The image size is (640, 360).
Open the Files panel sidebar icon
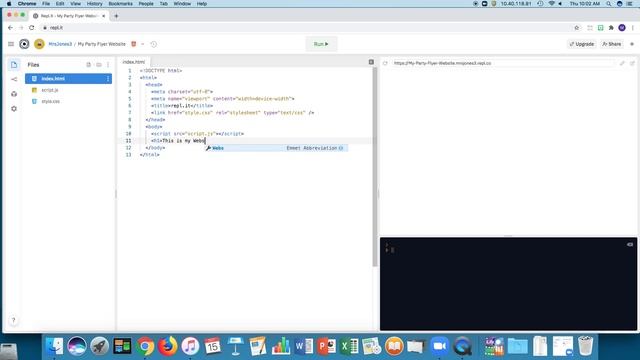[x=14, y=64]
